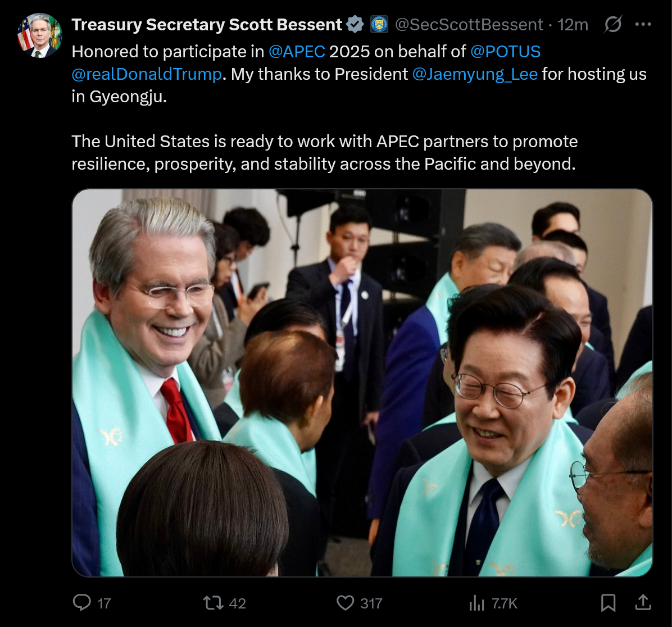The image size is (672, 627).
Task: Like the post with the heart icon
Action: click(x=345, y=603)
